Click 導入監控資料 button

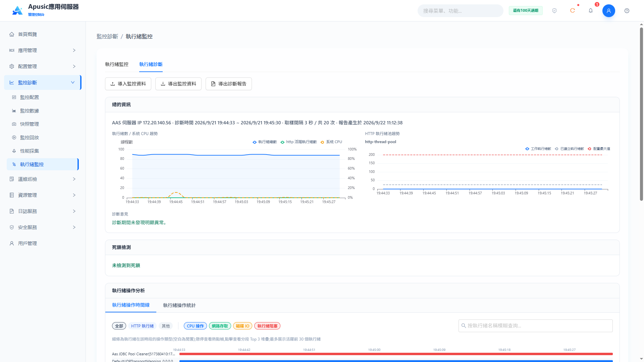click(128, 84)
